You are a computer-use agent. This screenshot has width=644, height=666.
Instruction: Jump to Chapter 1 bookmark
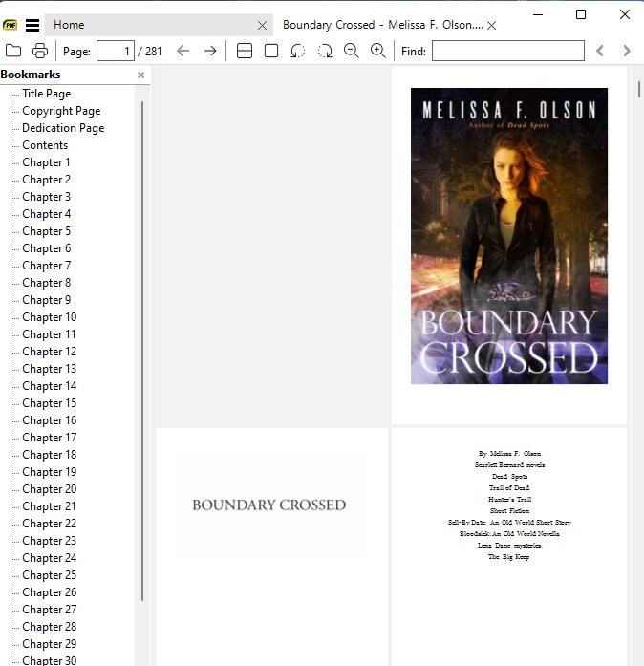[x=46, y=162]
